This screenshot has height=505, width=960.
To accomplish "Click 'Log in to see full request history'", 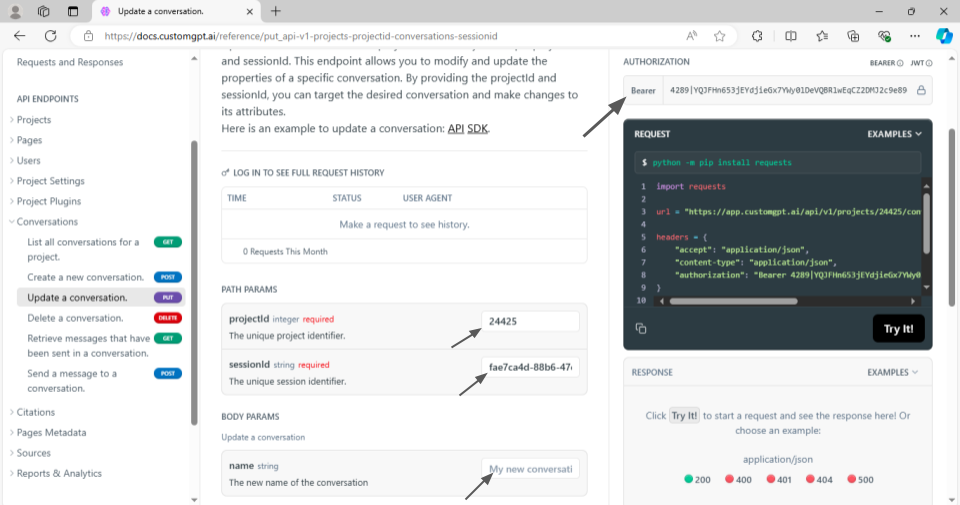I will coord(303,173).
